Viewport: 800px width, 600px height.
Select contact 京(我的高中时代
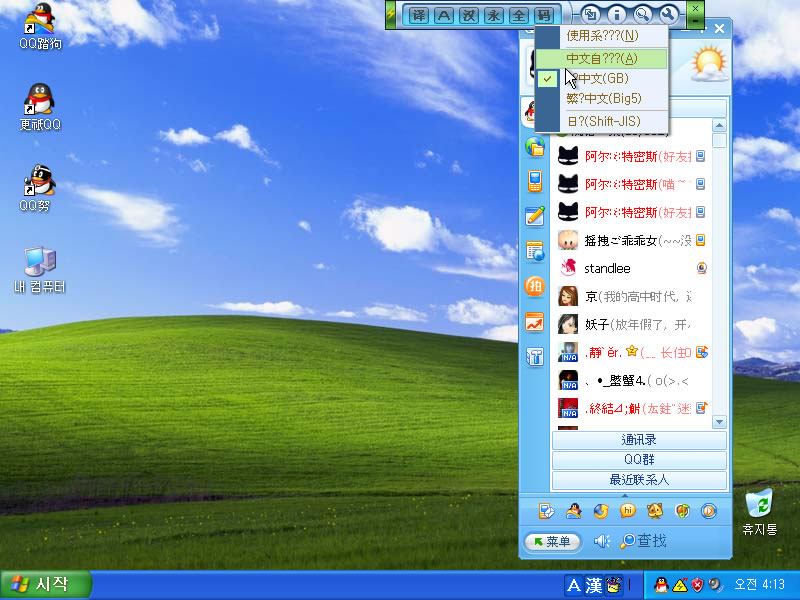(x=632, y=296)
